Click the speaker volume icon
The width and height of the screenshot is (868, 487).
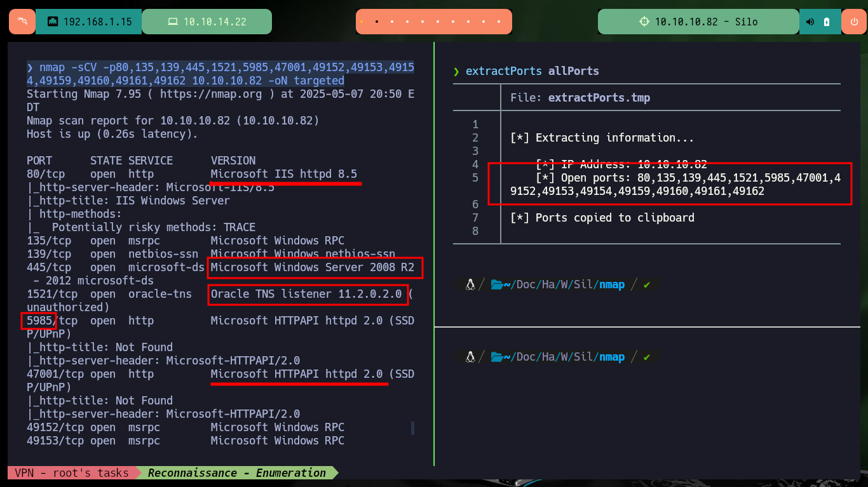click(x=810, y=22)
